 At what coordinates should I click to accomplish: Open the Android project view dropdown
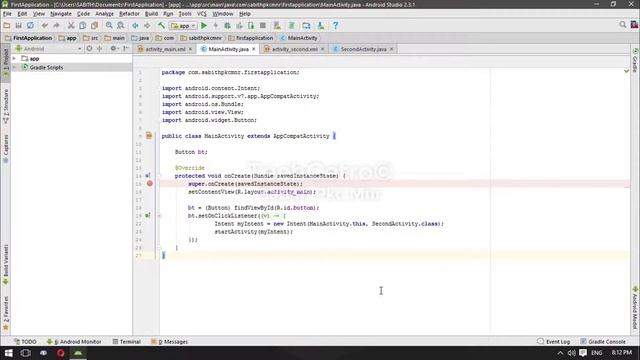point(49,49)
